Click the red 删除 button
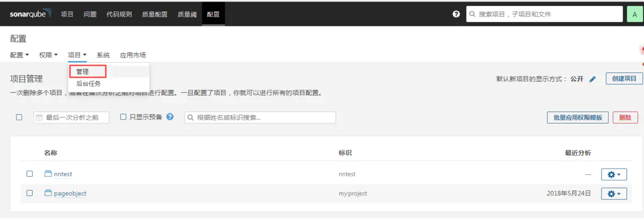 point(625,118)
